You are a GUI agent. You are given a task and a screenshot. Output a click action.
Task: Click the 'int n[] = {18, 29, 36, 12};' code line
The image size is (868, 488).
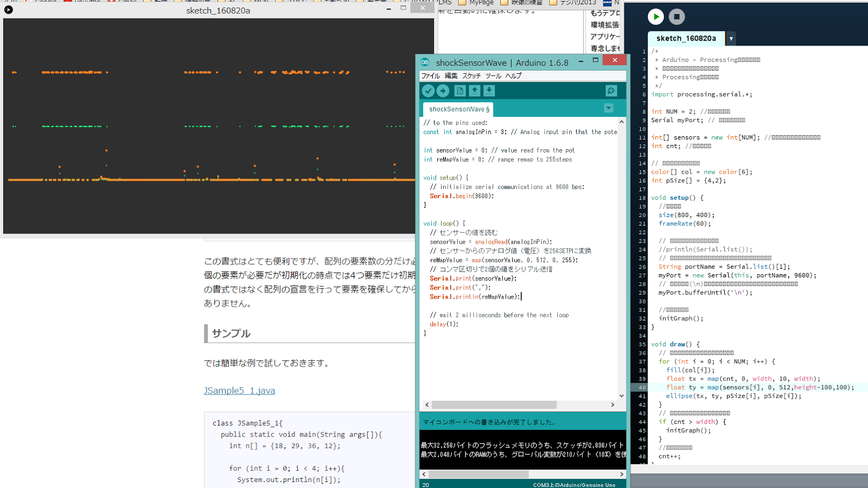pos(285,446)
